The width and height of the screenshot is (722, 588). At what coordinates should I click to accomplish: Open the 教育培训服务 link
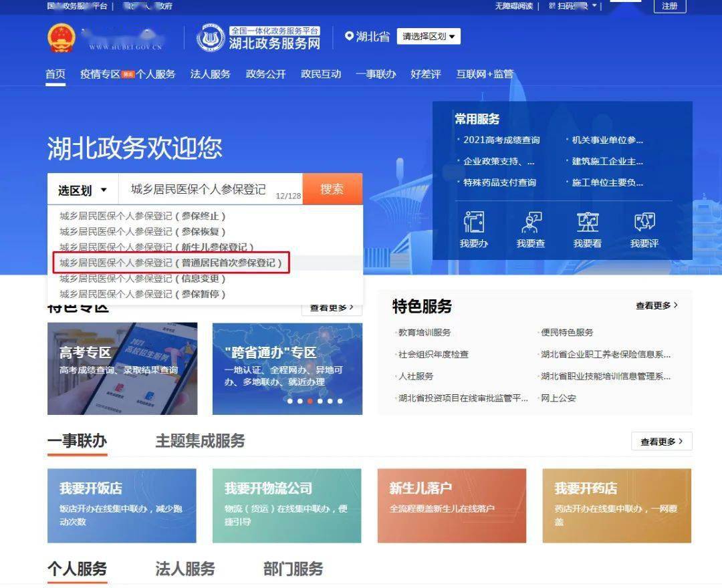point(425,332)
